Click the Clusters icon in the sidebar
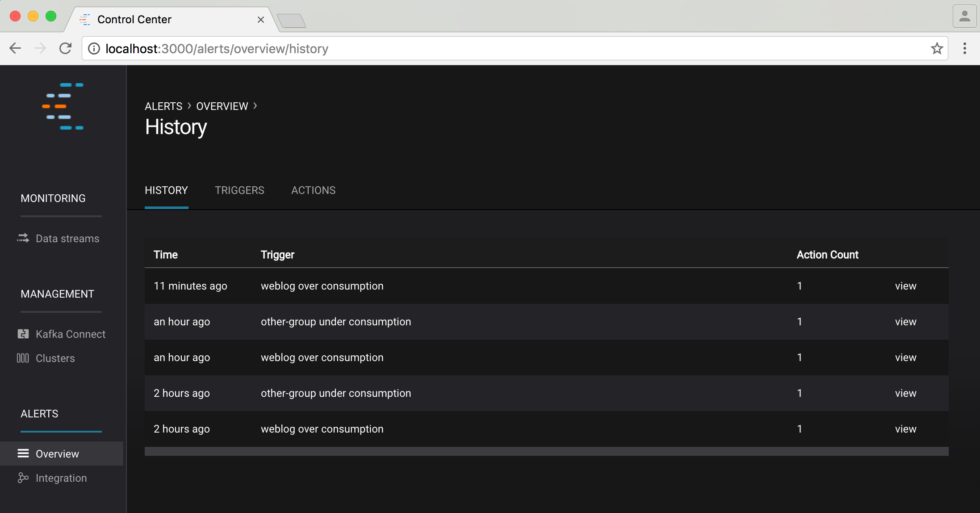The image size is (980, 513). [23, 358]
